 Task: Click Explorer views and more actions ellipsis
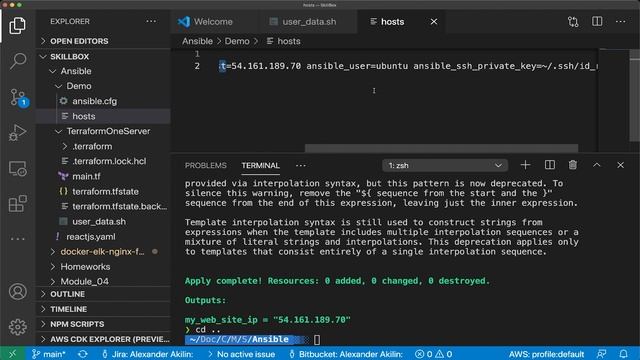coord(151,21)
